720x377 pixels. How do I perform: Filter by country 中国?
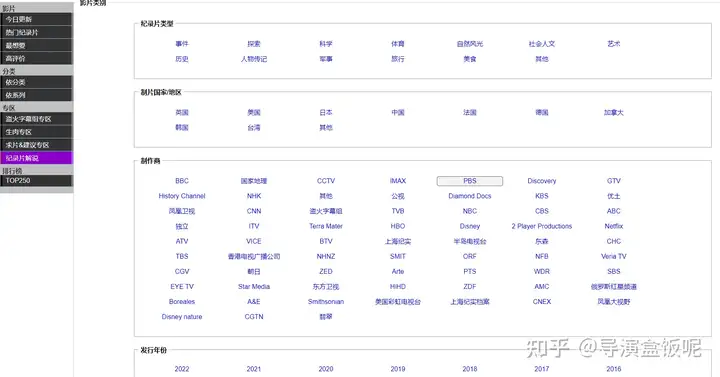[x=398, y=112]
